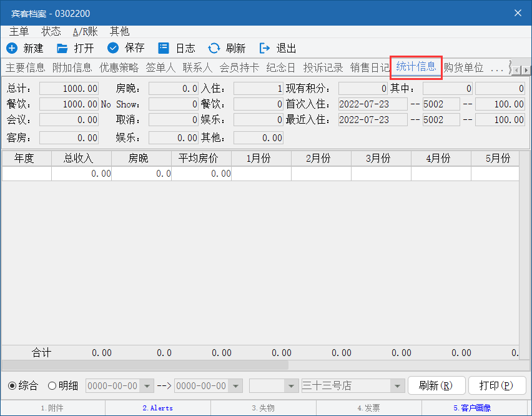The image size is (532, 416).
Task: Click the 总计 amount field
Action: [x=69, y=89]
